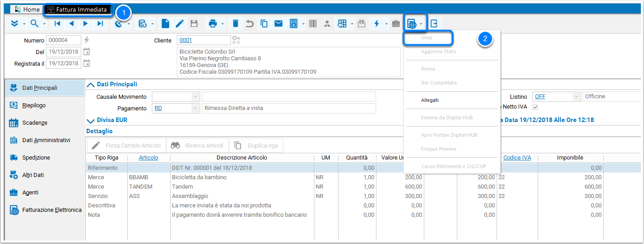Go to the last record
The image size is (644, 244).
100,24
